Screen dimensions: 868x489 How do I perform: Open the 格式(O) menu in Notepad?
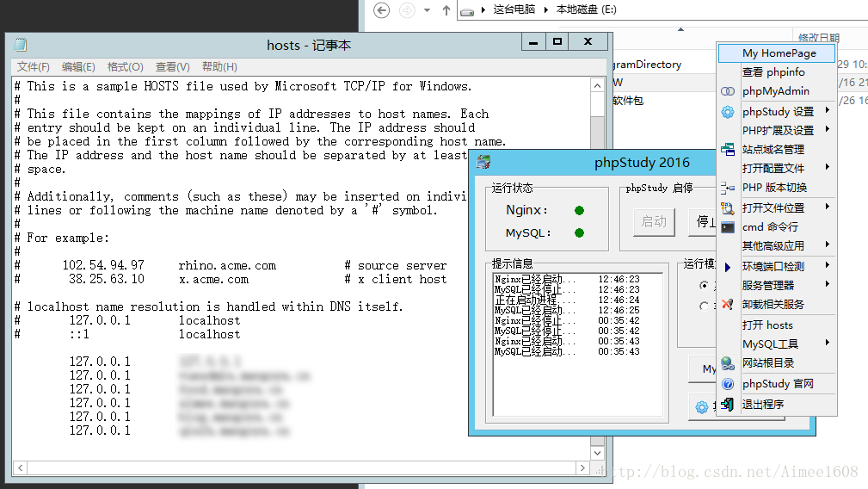click(125, 66)
